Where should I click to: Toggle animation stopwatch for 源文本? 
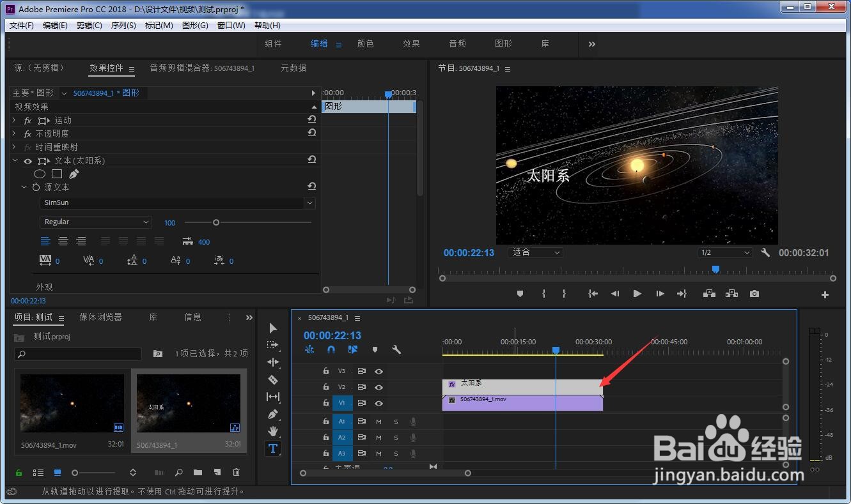coord(36,187)
